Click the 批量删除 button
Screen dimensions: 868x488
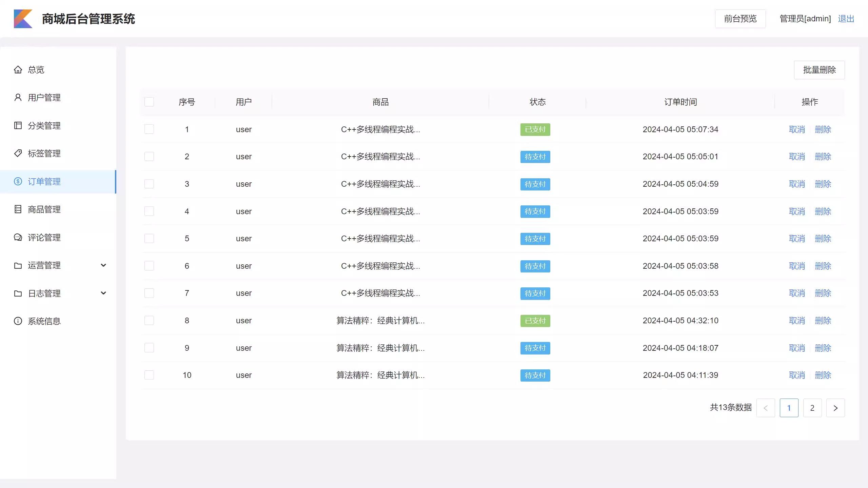[819, 70]
